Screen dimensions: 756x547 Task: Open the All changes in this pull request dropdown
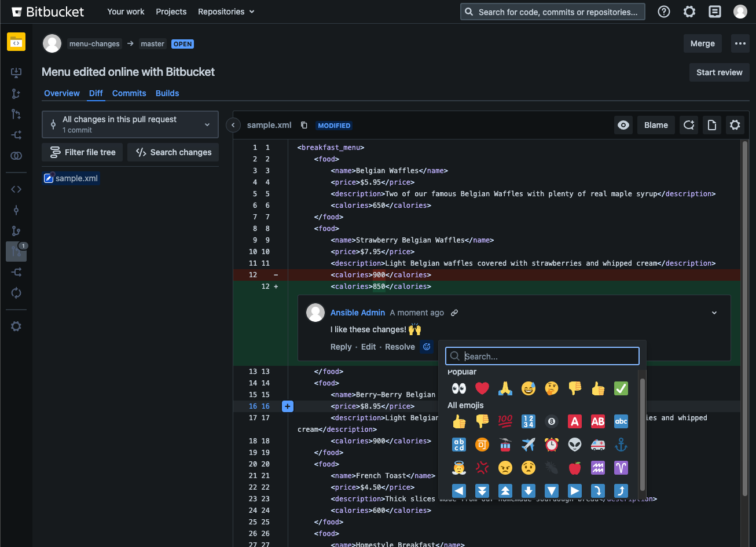click(130, 124)
